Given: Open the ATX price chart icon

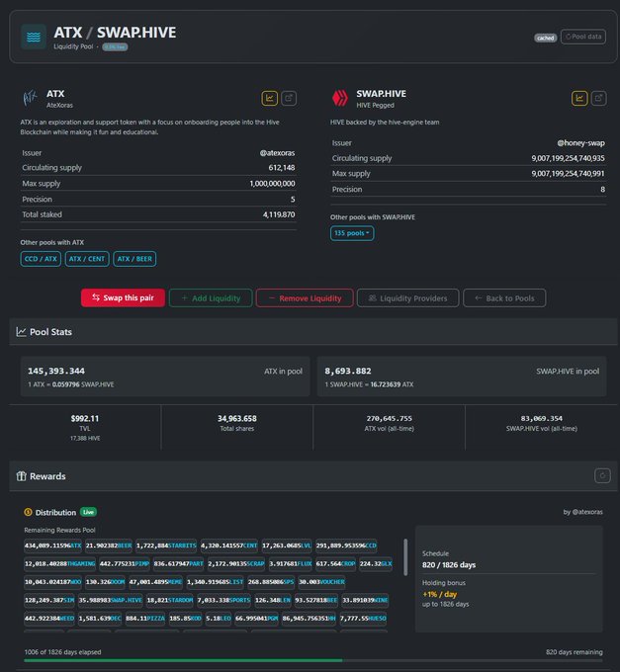Looking at the screenshot, I should coord(270,98).
